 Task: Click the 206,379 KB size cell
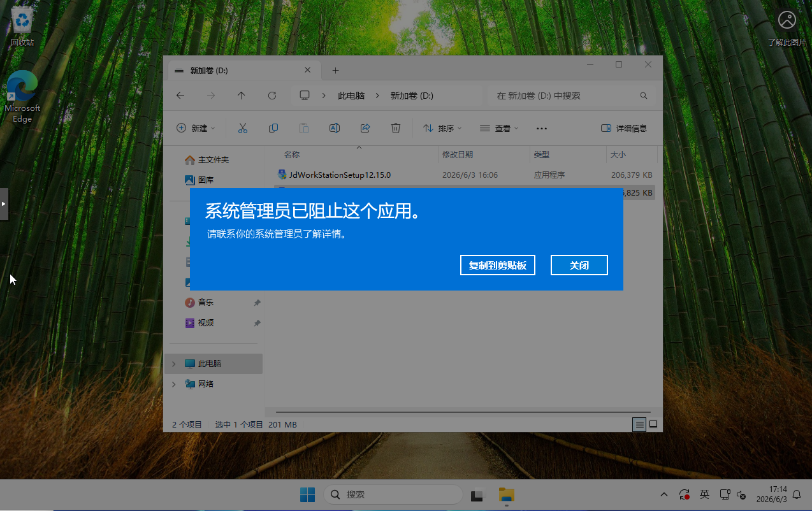coord(632,175)
